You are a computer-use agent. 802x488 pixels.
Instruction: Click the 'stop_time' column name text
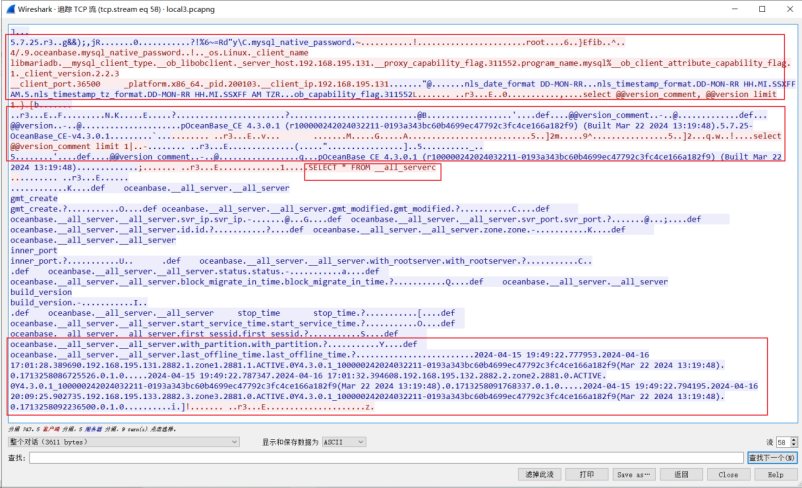point(258,313)
